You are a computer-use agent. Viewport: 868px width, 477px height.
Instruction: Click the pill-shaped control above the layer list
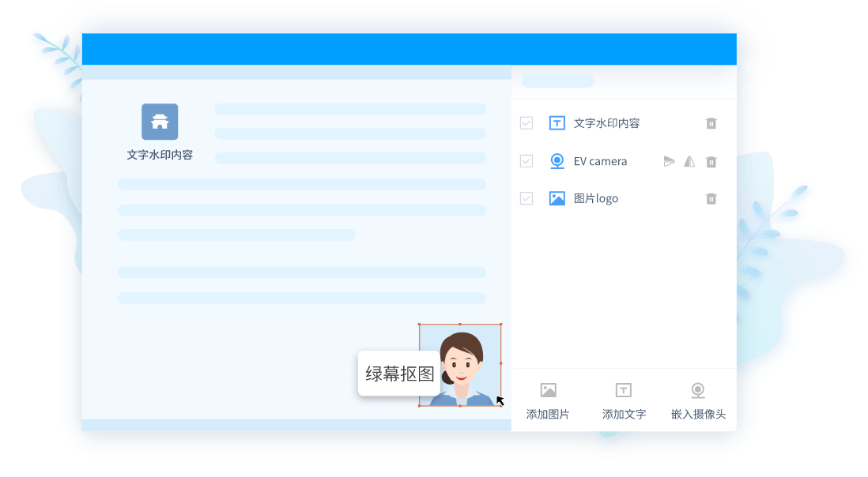pyautogui.click(x=558, y=81)
